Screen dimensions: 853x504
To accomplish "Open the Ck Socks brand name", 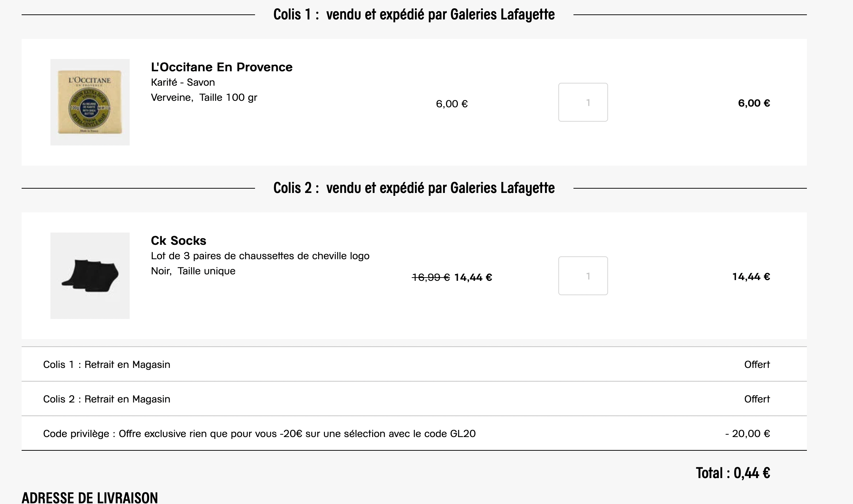I will pos(178,240).
